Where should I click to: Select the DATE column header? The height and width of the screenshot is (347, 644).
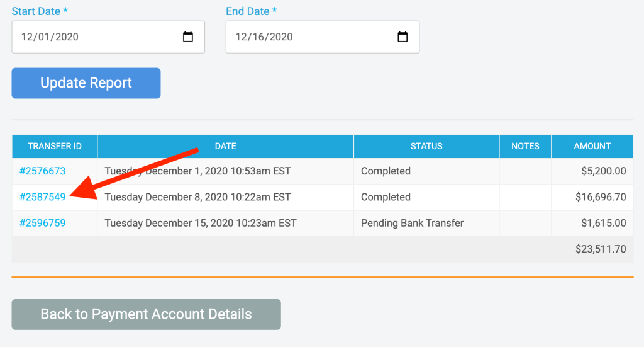[x=226, y=146]
